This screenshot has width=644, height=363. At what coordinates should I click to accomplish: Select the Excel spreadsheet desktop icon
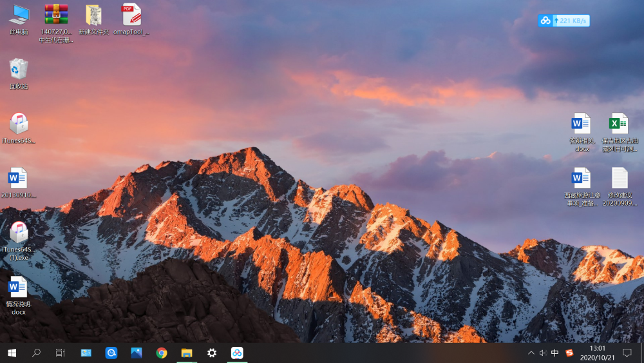620,132
